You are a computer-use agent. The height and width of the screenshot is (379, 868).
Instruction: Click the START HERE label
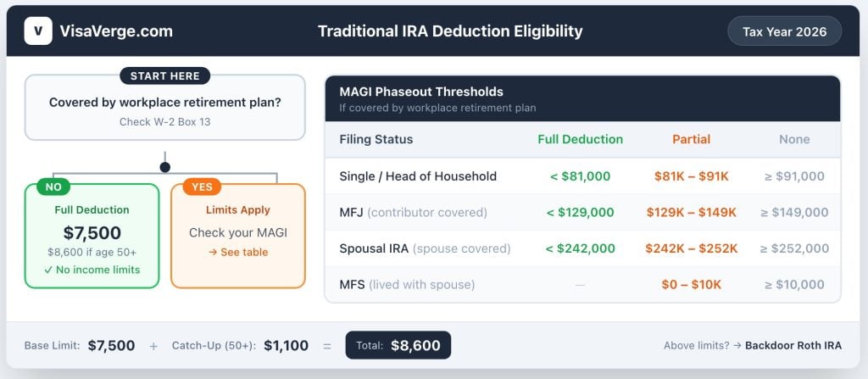point(164,75)
